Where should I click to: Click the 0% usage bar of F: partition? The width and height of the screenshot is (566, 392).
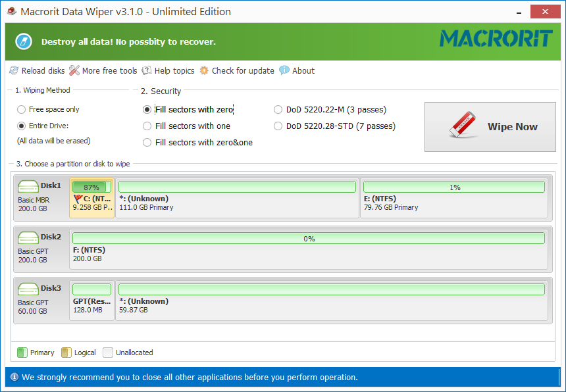point(309,238)
